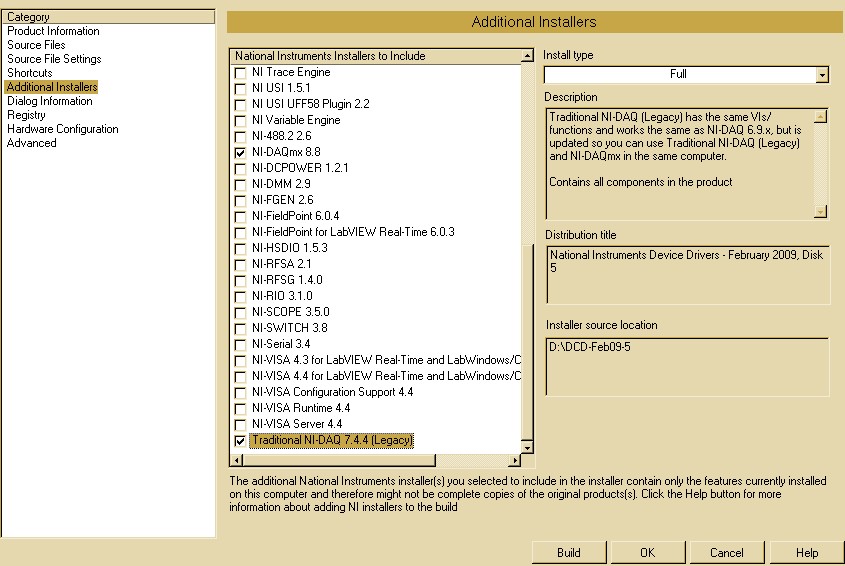Open Help for the installer dialog
Image resolution: width=845 pixels, height=566 pixels.
(x=807, y=553)
